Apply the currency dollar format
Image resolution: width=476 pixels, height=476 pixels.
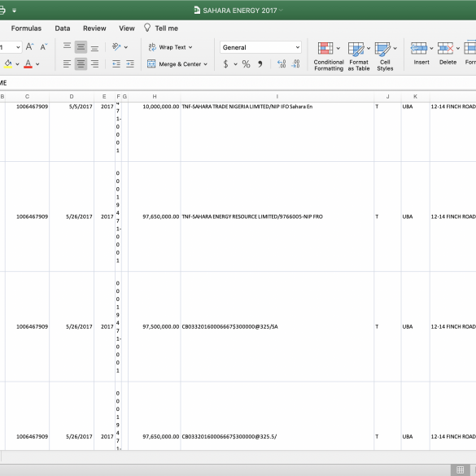(225, 64)
